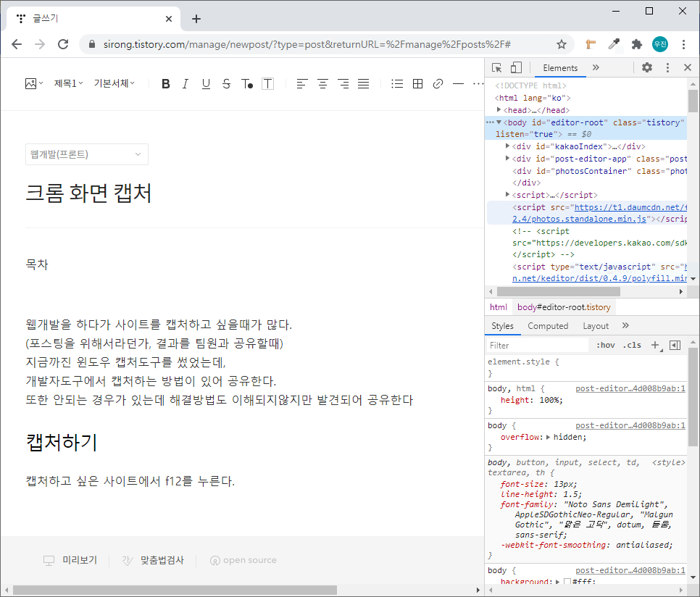The width and height of the screenshot is (700, 597).
Task: Open the 제목1 heading style dropdown
Action: [x=68, y=83]
